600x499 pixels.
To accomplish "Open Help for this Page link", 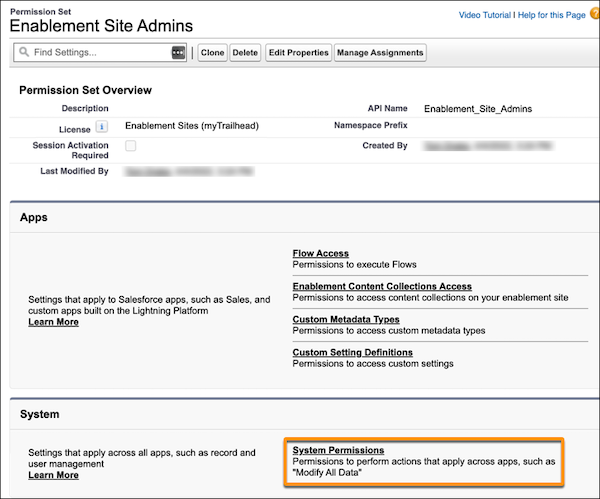I will tap(551, 15).
